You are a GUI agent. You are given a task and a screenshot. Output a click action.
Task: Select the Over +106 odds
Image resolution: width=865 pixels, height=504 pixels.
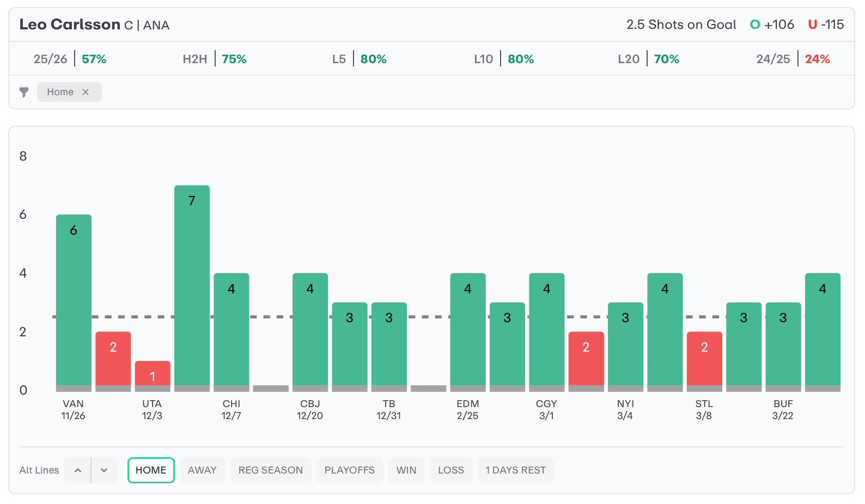pos(772,24)
